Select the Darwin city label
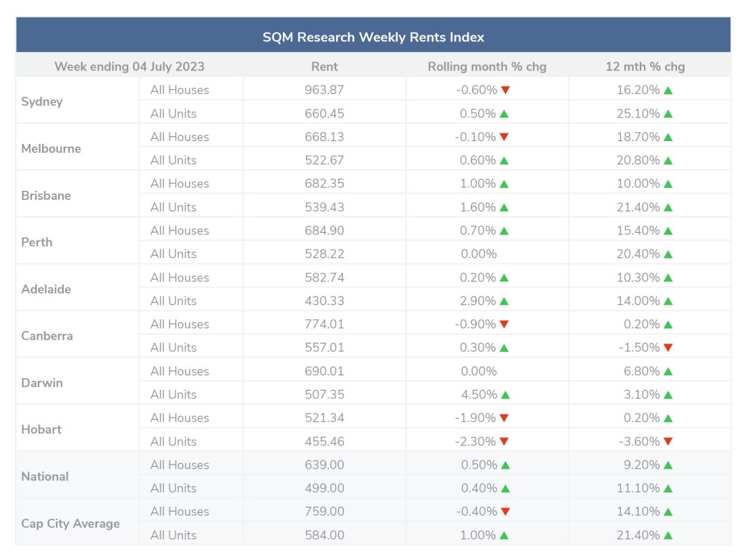This screenshot has width=747, height=560. pyautogui.click(x=42, y=383)
